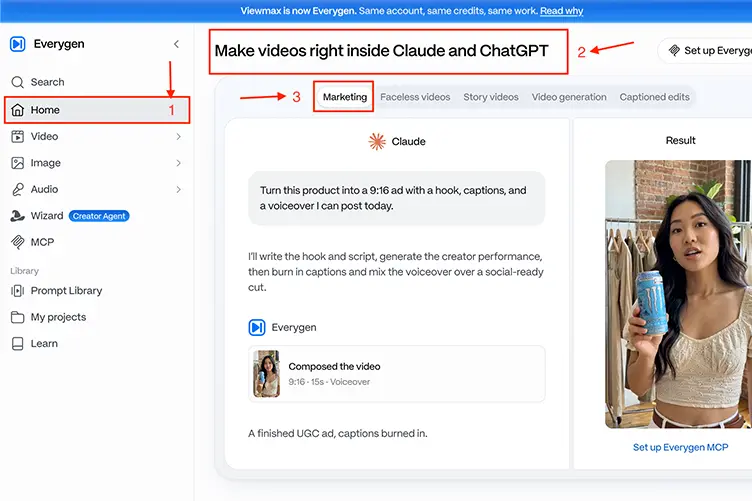
Task: Expand the Image menu chevron
Action: (x=178, y=163)
